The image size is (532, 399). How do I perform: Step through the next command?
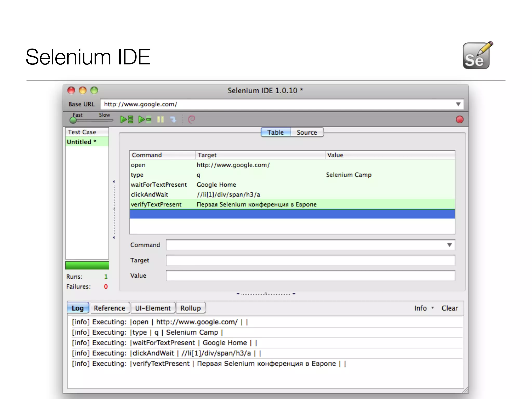(x=173, y=119)
